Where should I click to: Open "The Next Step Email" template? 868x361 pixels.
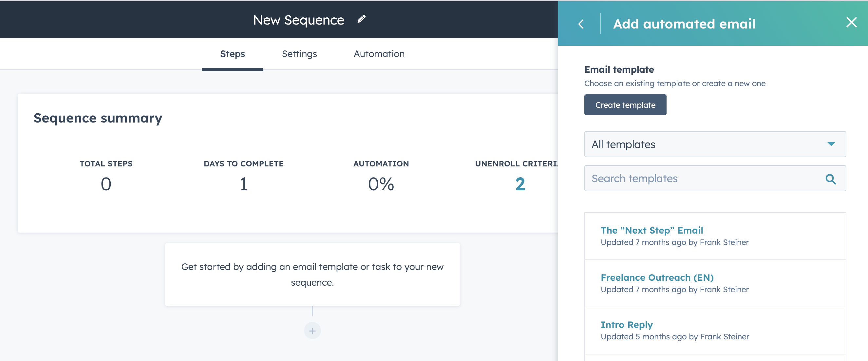click(652, 230)
